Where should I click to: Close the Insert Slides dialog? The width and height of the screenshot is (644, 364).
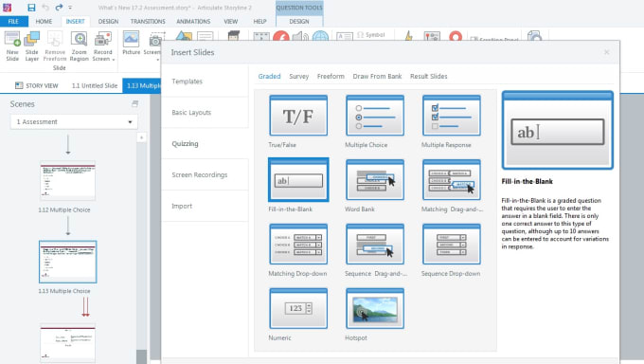tap(607, 52)
